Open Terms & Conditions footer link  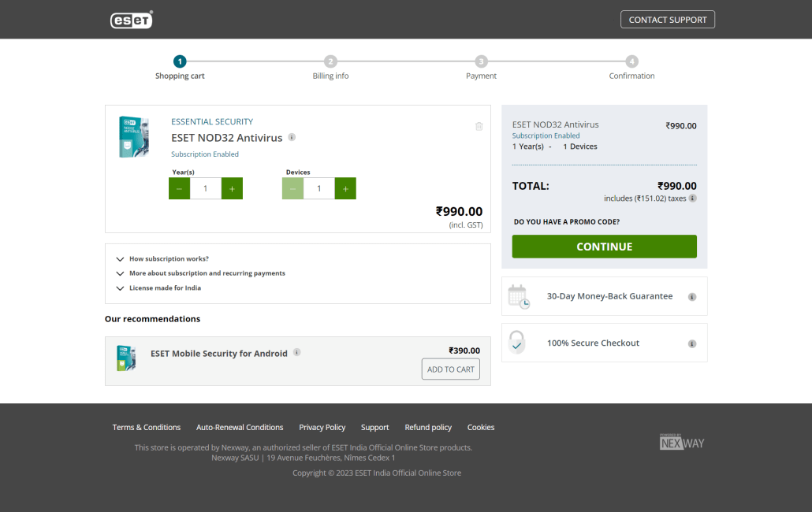pyautogui.click(x=147, y=427)
